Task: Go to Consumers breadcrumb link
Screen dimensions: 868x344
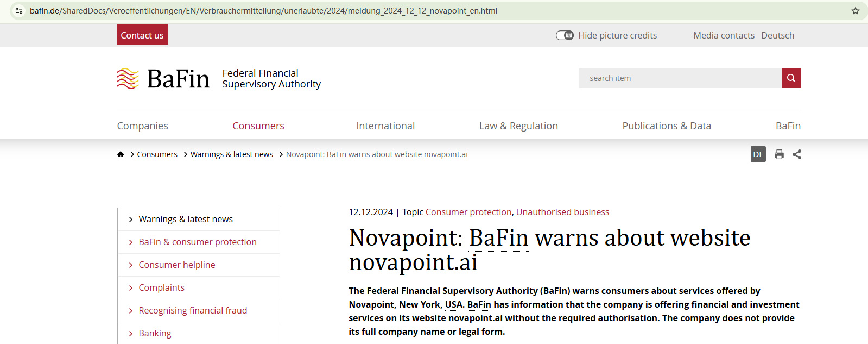Action: [x=157, y=154]
